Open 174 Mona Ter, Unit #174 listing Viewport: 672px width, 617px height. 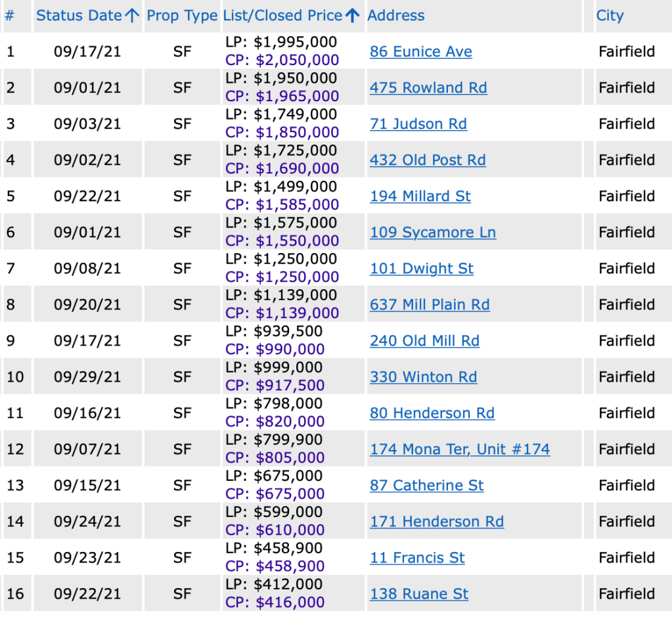click(x=460, y=449)
